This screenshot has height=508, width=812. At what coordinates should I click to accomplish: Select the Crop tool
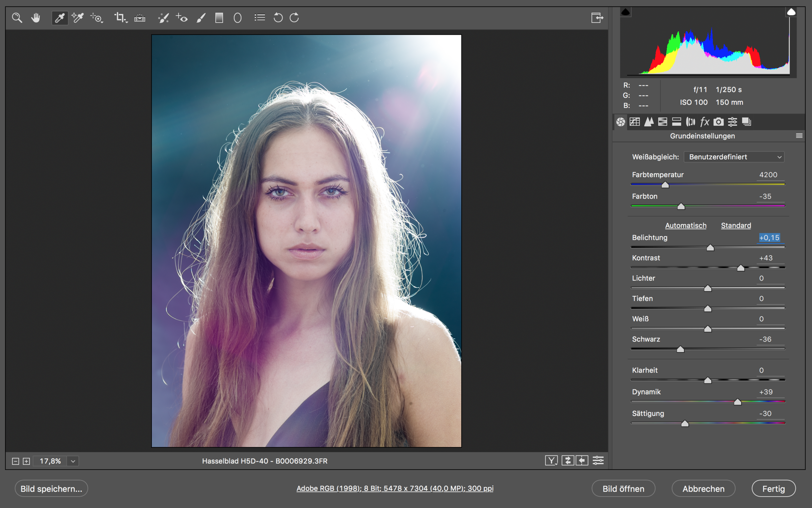point(120,18)
